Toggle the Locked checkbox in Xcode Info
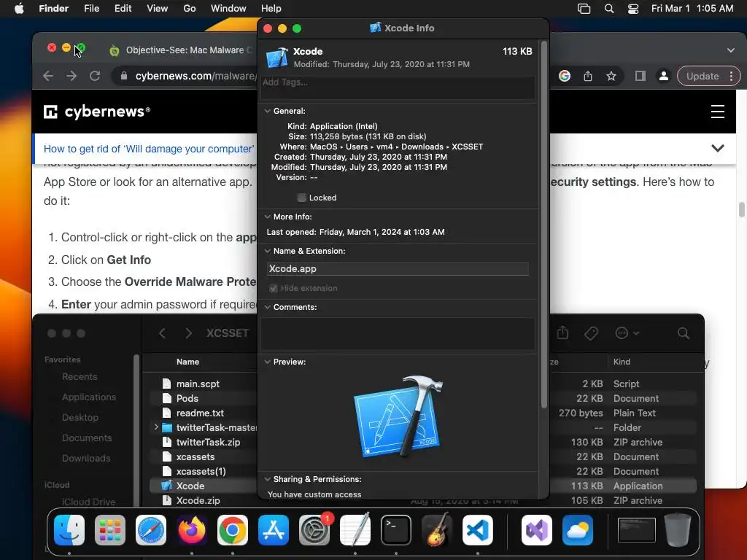Viewport: 747px width, 560px height. point(301,198)
